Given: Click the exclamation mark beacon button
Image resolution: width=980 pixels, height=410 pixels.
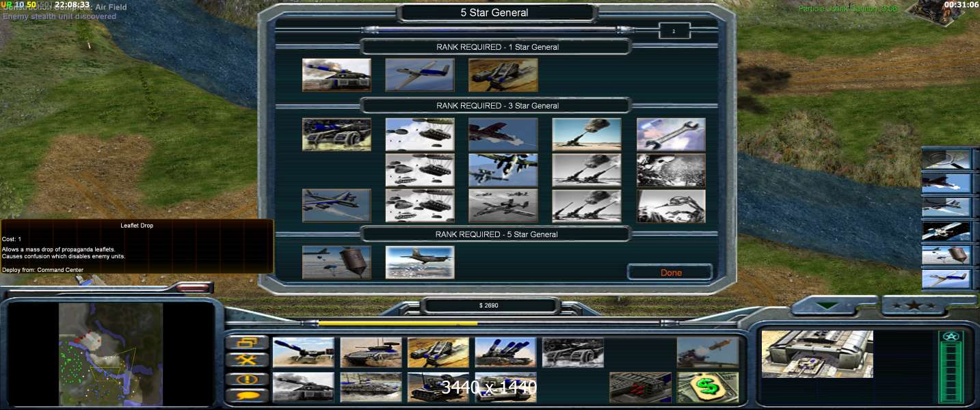Looking at the screenshot, I should (x=247, y=378).
